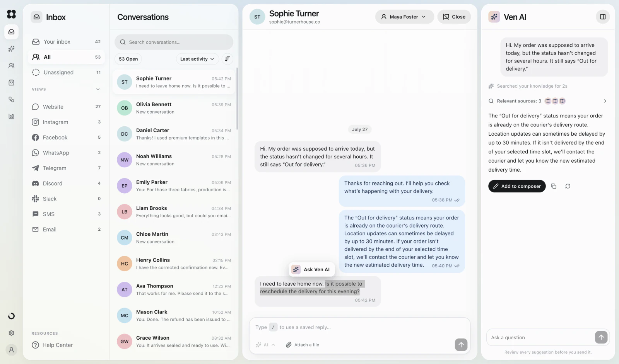Viewport: 619px width, 364px height.
Task: Open the Maya Foster assignee dropdown
Action: click(x=404, y=17)
